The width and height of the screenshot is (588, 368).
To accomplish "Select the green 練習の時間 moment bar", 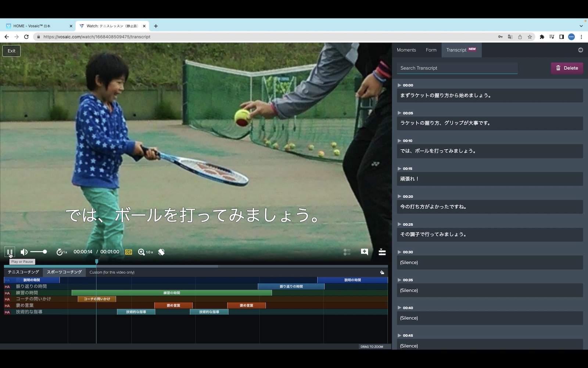I will click(172, 293).
